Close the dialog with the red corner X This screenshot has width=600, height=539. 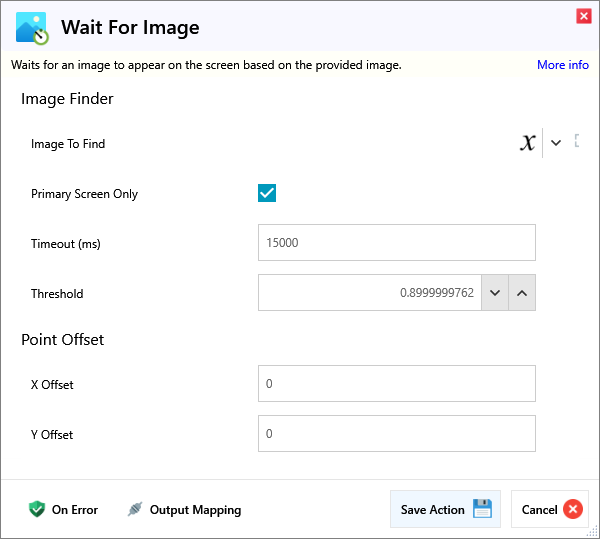[583, 15]
